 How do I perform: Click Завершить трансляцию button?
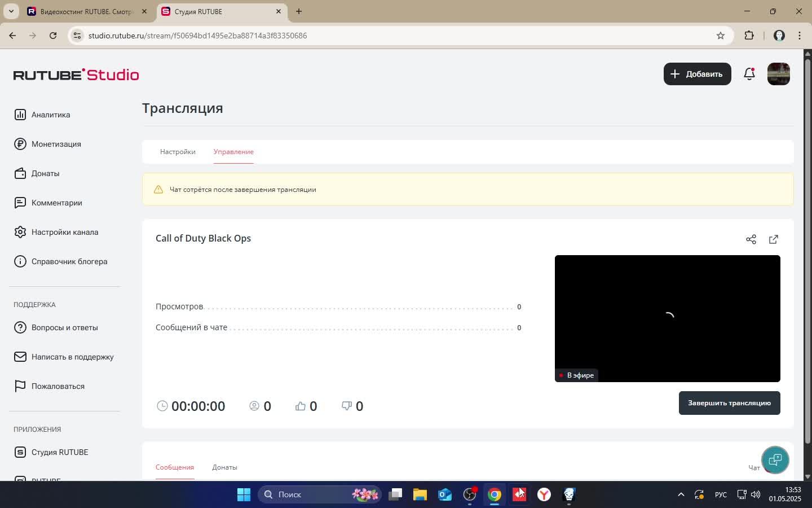click(x=730, y=403)
